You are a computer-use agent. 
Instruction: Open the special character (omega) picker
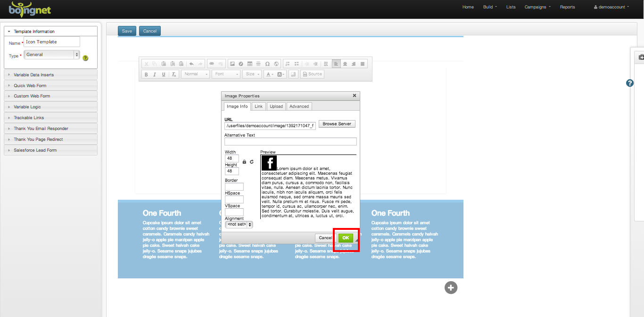(267, 64)
